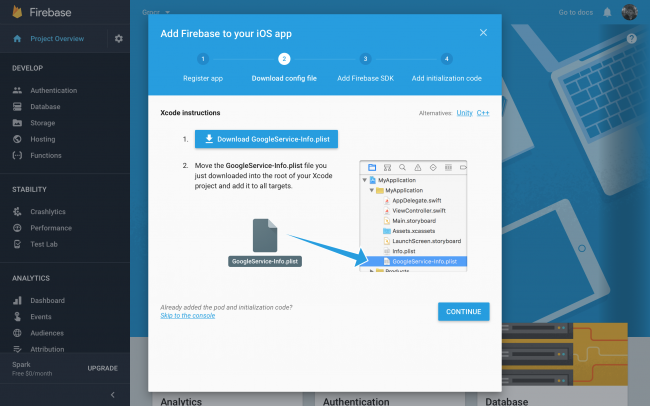Screen dimensions: 650x406
Task: Open the project name dropdown arrow
Action: pos(167,12)
